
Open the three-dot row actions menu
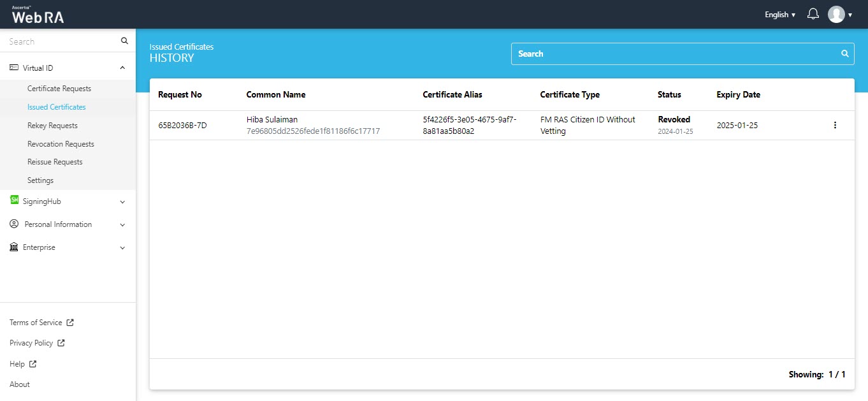pyautogui.click(x=835, y=126)
